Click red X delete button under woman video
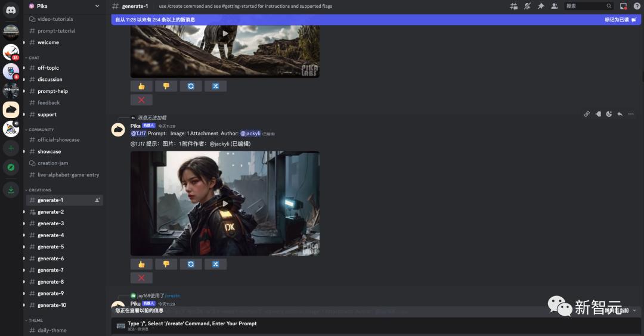Image resolution: width=644 pixels, height=336 pixels. click(x=141, y=278)
